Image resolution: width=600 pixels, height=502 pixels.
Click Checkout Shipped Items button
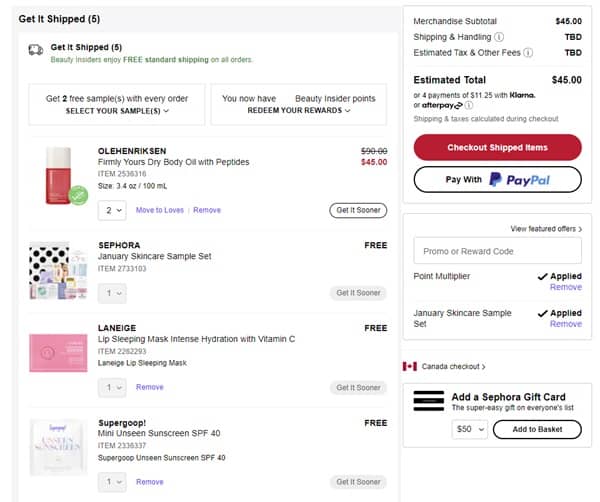click(497, 147)
